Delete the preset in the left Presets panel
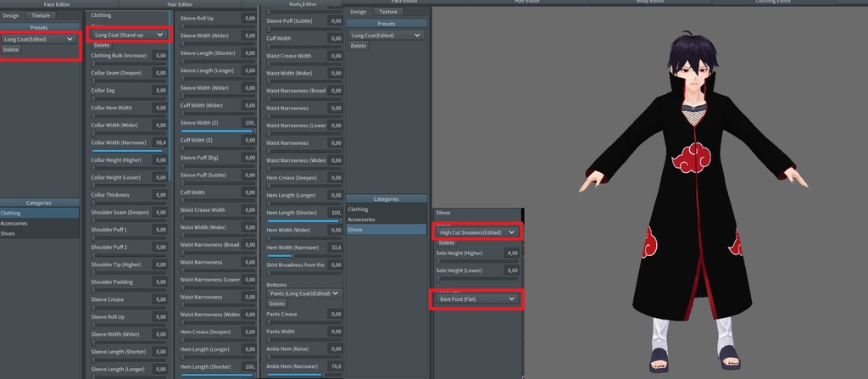The width and height of the screenshot is (868, 379). [x=11, y=50]
